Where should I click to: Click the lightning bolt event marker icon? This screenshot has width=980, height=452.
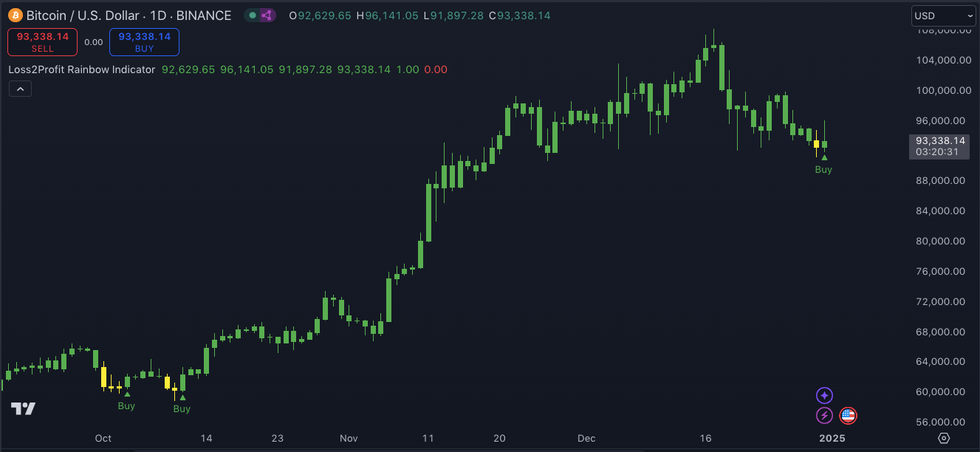tap(824, 416)
